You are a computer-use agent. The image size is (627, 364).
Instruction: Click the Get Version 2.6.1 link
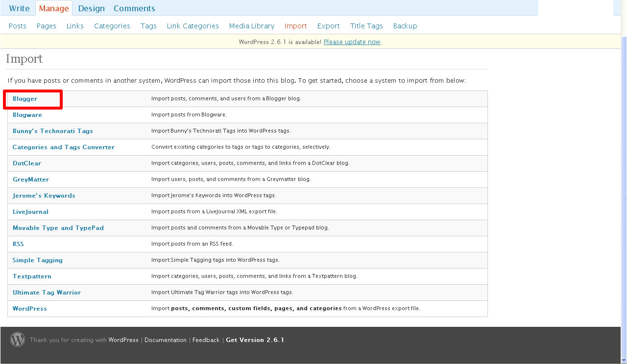pos(255,340)
